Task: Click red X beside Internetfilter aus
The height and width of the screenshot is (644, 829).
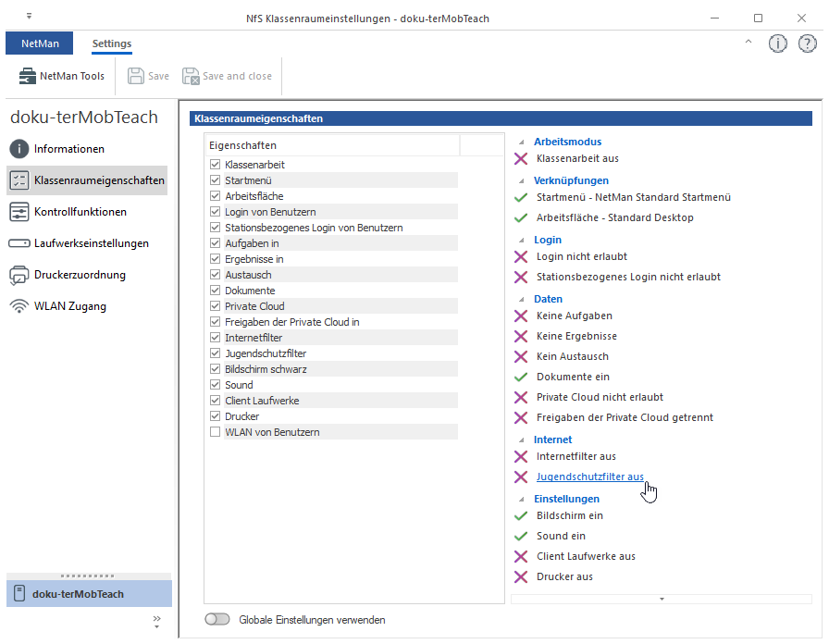Action: (521, 456)
